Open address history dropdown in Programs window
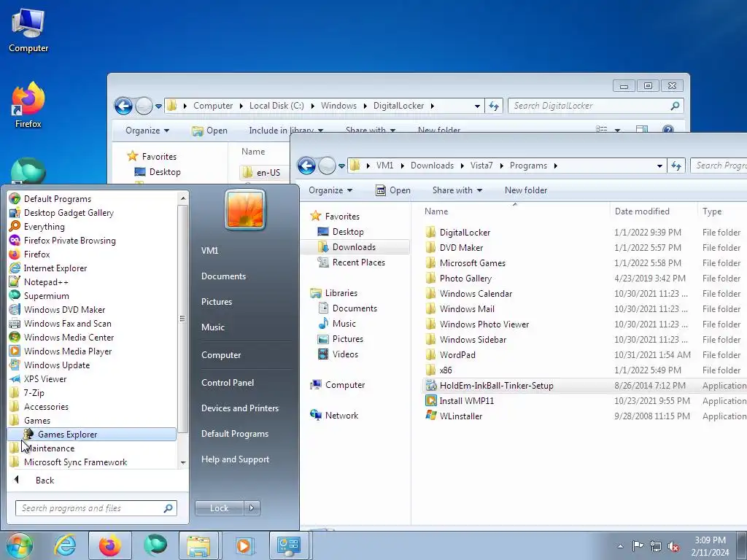 659,166
